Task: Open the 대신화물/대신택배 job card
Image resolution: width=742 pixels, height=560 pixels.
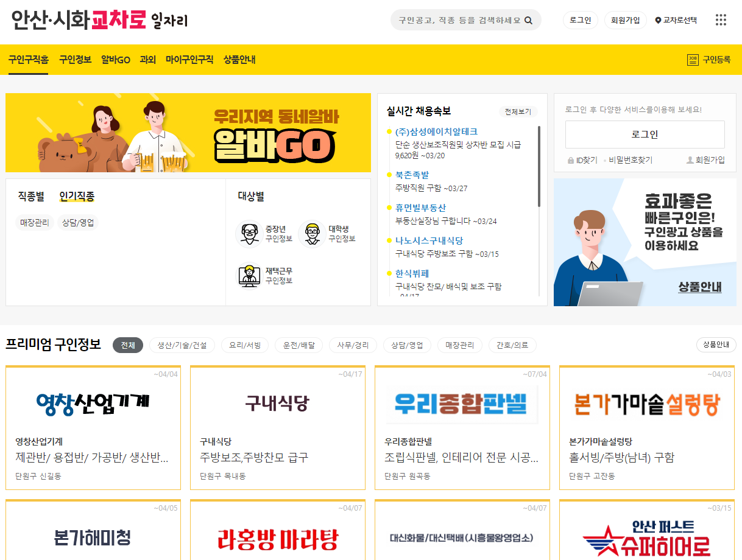Action: [x=462, y=530]
